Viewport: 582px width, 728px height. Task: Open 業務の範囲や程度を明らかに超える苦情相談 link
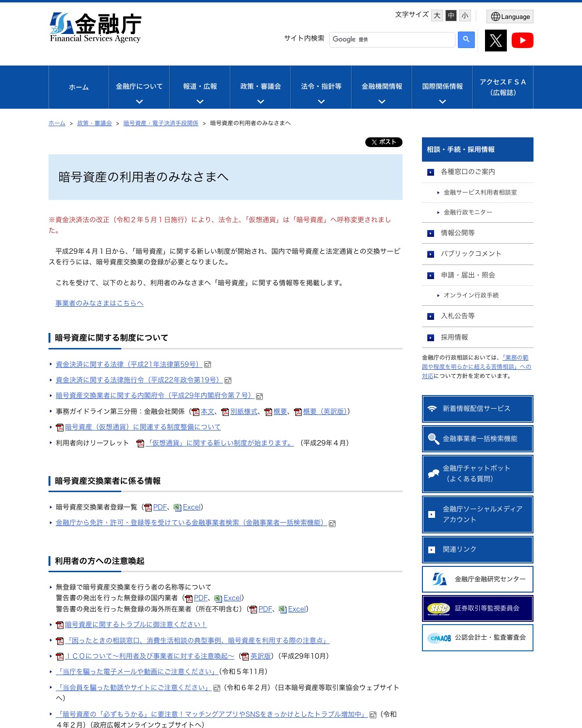coord(477,367)
